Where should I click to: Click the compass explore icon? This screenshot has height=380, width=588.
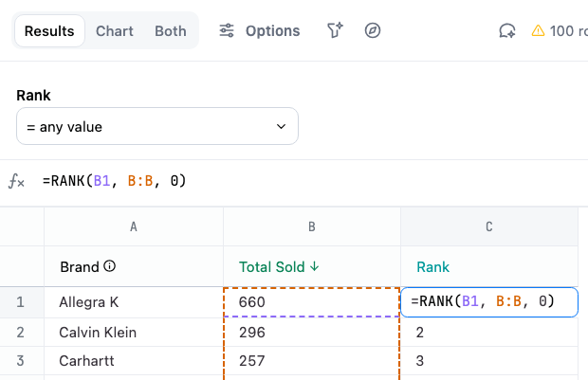coord(373,31)
